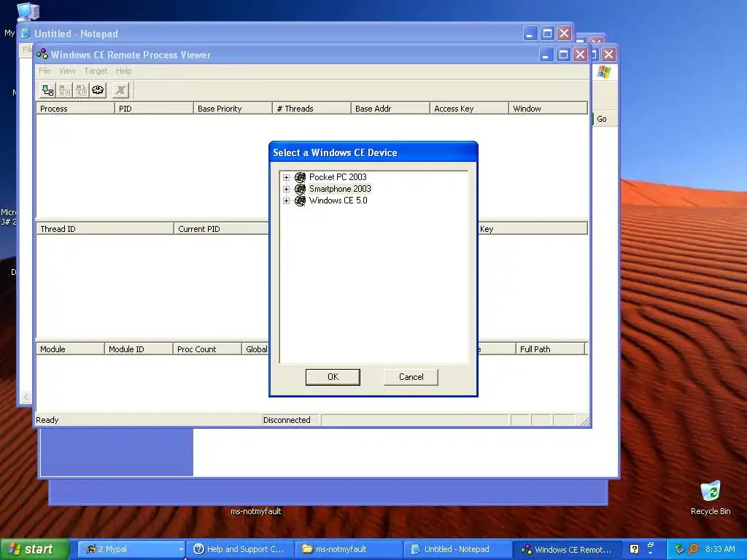Click the Current PID column header
Viewport: 747px width, 560px height.
click(222, 229)
